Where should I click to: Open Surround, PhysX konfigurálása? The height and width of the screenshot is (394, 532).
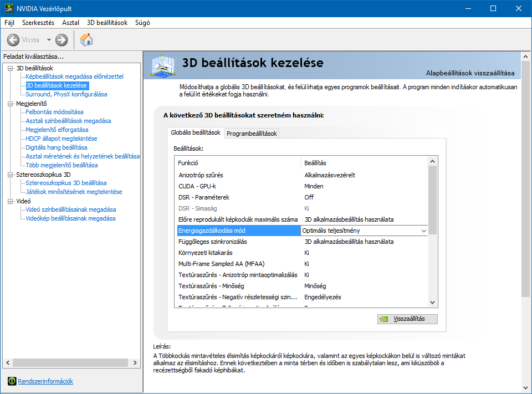click(x=66, y=94)
